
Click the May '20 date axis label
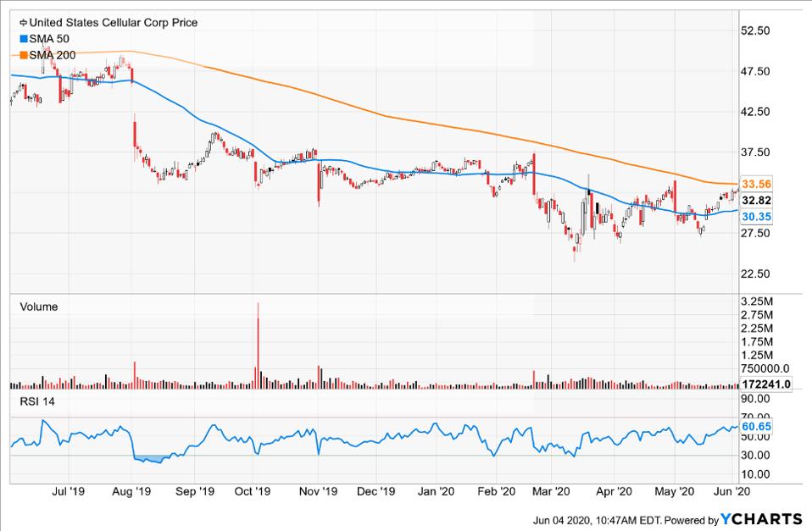click(x=674, y=492)
